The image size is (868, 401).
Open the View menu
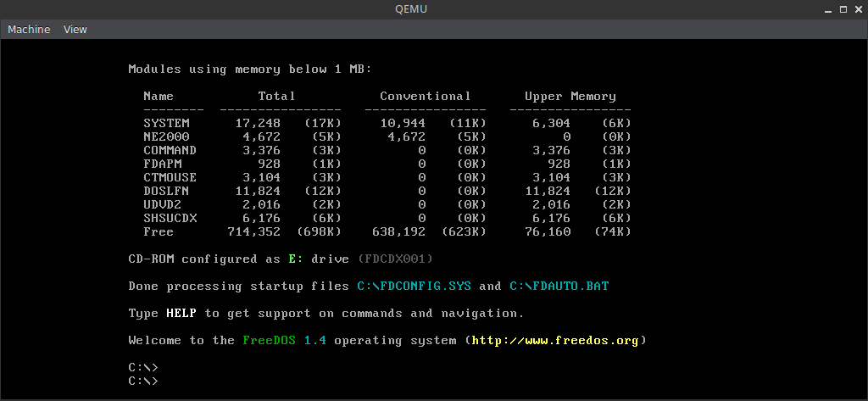coord(75,30)
